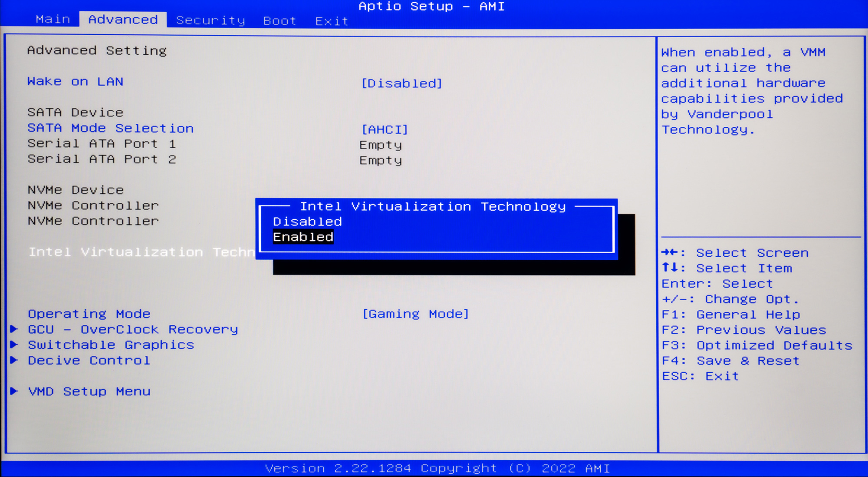This screenshot has height=477, width=868.
Task: Click the arrow beside GCU - OverClock Recovery
Action: point(14,329)
